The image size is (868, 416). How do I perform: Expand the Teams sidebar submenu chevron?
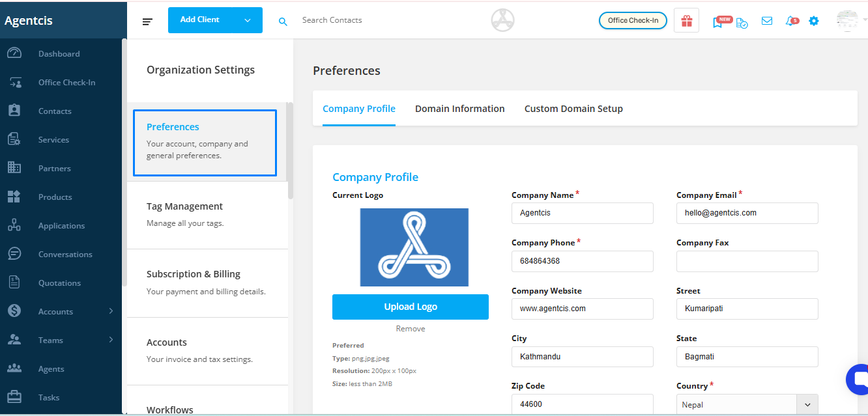[111, 340]
